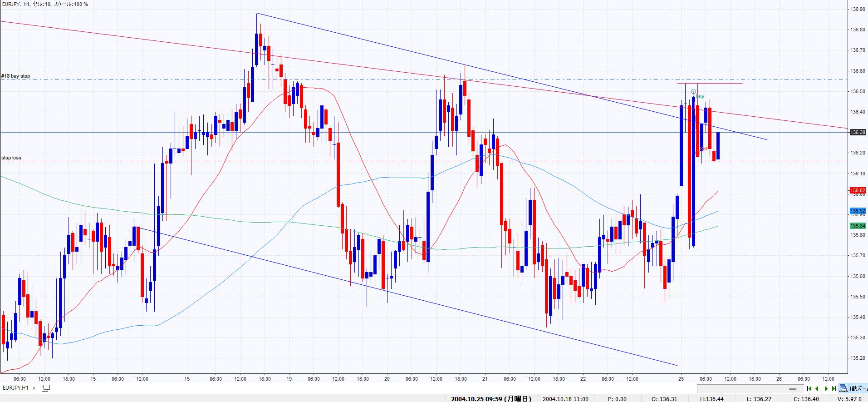Click the Sell trade marker on chart
868x402 pixels.
pyautogui.click(x=703, y=149)
